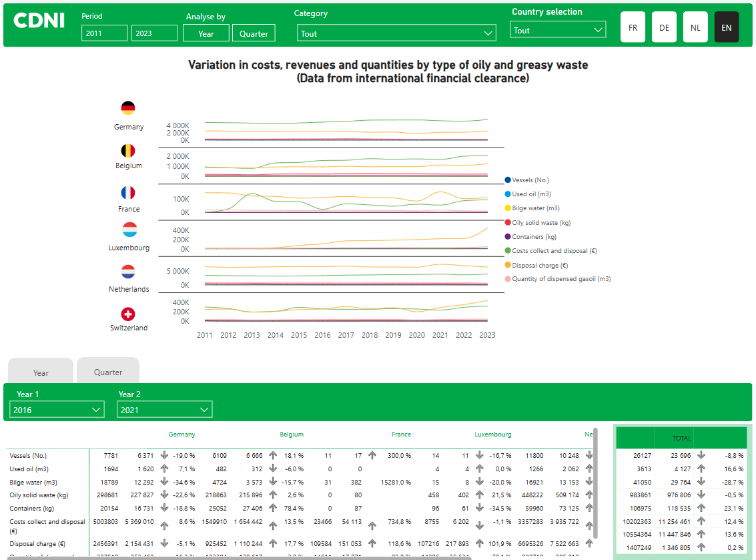This screenshot has height=560, width=756.
Task: Click the TOTAL table header
Action: [682, 438]
